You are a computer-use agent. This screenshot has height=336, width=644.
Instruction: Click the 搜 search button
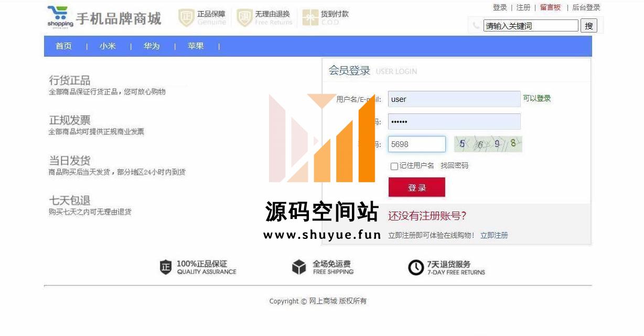[x=589, y=26]
